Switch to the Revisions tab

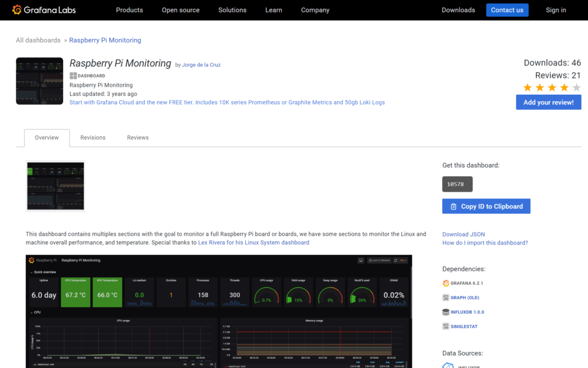tap(93, 138)
